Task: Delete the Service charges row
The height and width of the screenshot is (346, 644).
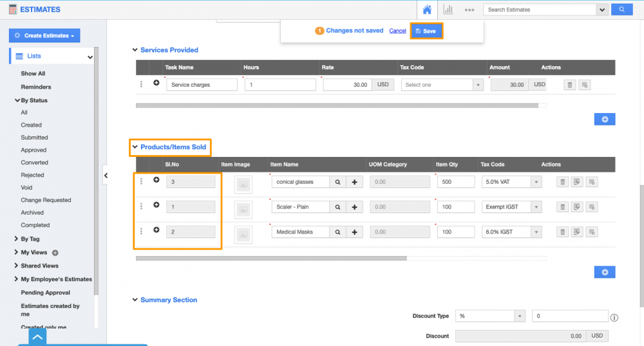Action: pyautogui.click(x=569, y=85)
